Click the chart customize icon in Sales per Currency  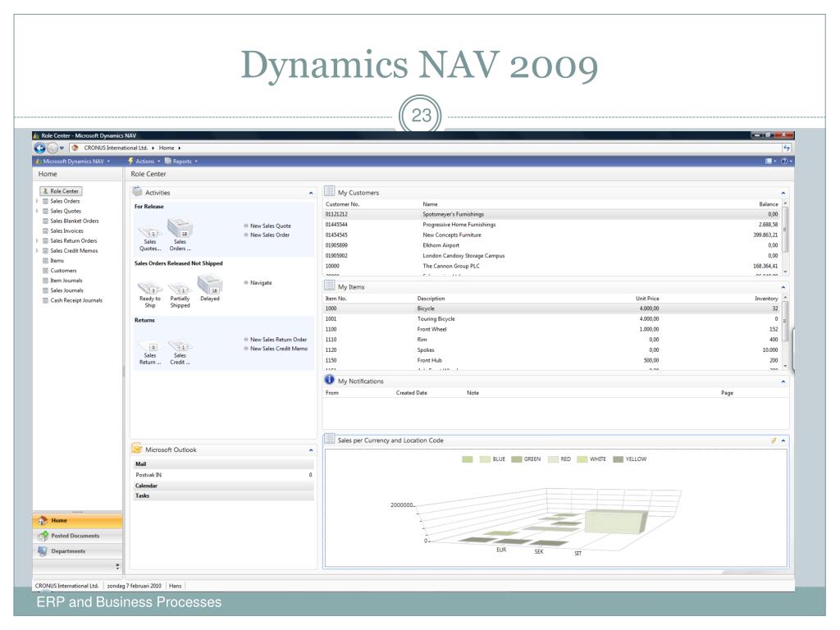pos(774,441)
